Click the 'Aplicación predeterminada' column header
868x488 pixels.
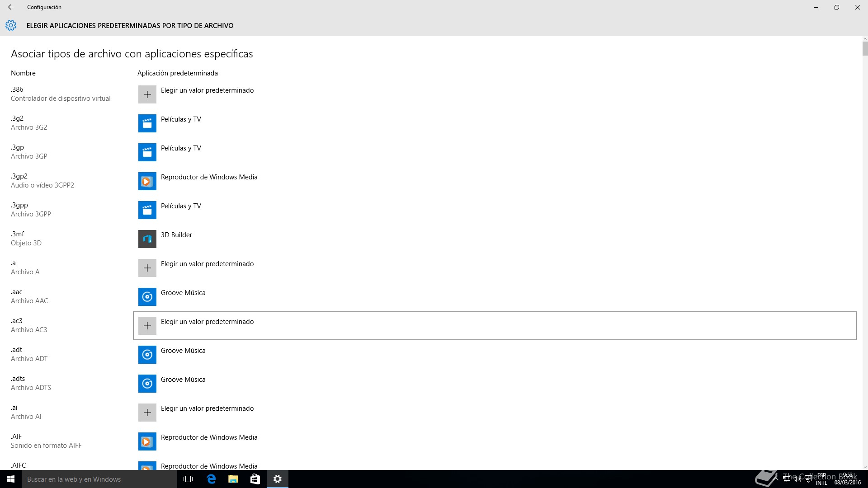(x=178, y=73)
